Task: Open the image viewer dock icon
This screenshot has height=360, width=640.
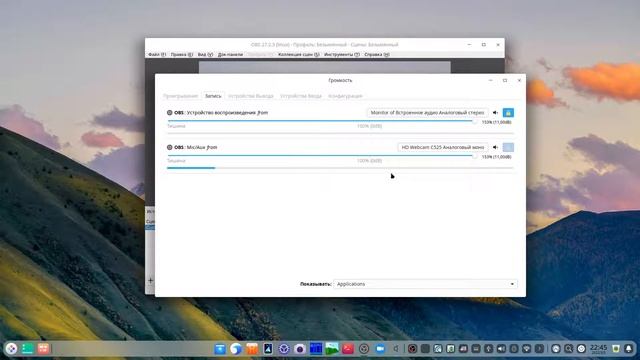Action: point(332,349)
